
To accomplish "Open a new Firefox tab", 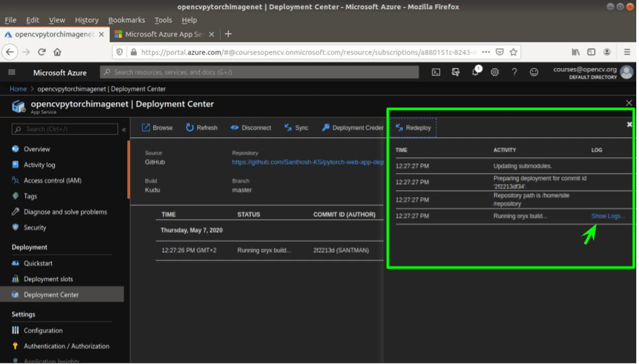I will click(x=228, y=34).
